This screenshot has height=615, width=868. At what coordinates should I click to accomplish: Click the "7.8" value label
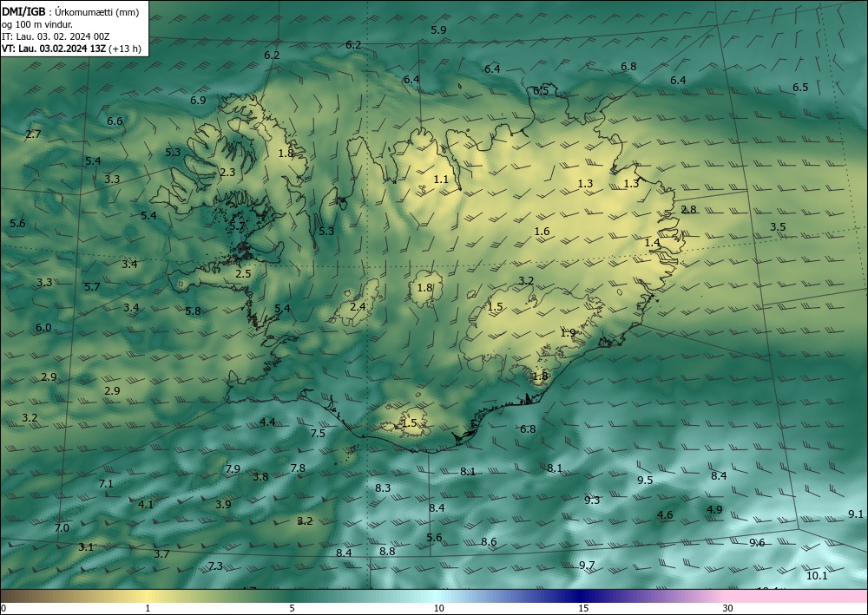click(298, 468)
